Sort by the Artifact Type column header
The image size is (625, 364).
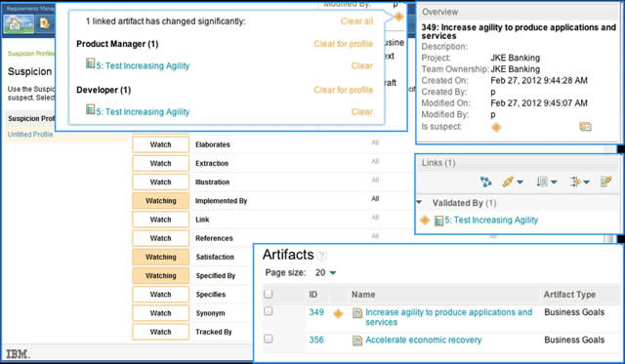click(569, 295)
